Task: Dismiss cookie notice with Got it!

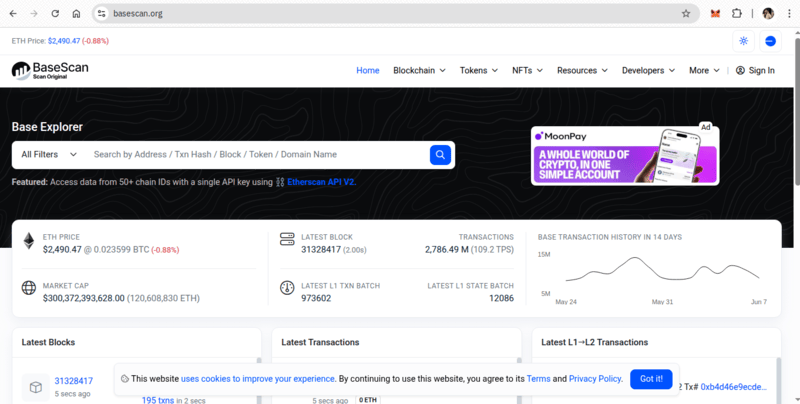Action: 651,379
